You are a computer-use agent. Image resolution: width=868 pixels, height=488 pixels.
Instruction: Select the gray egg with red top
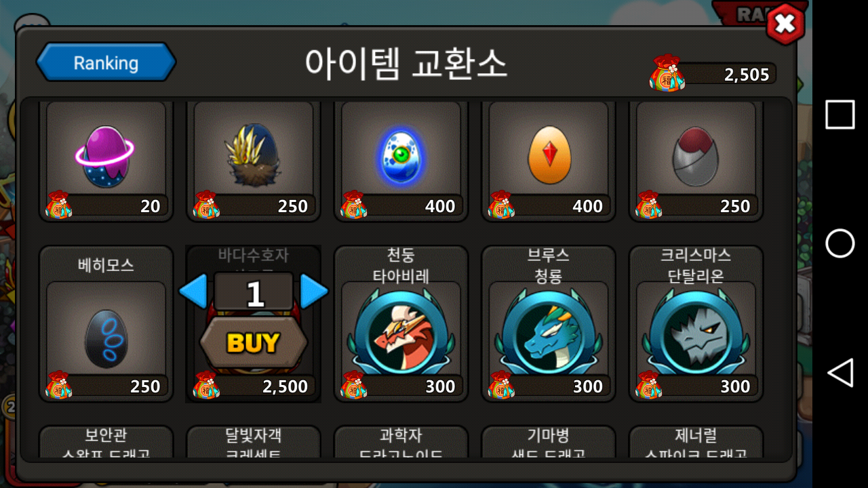(696, 161)
